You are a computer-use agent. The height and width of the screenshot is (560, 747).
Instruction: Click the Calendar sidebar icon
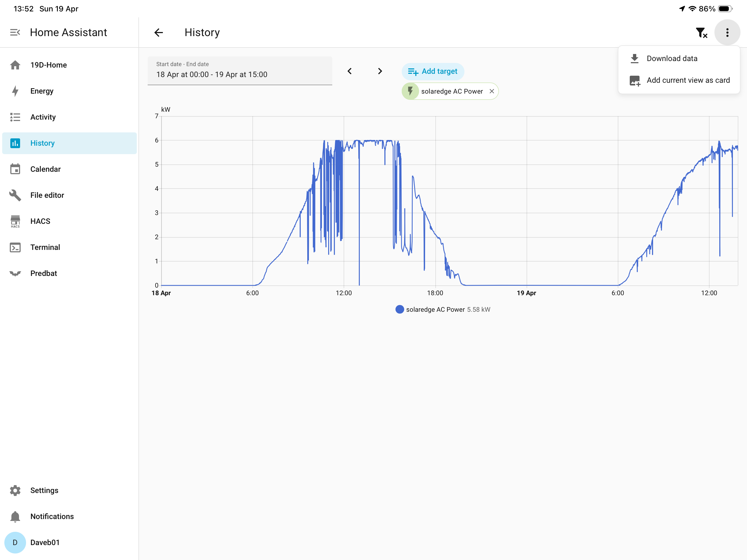15,169
